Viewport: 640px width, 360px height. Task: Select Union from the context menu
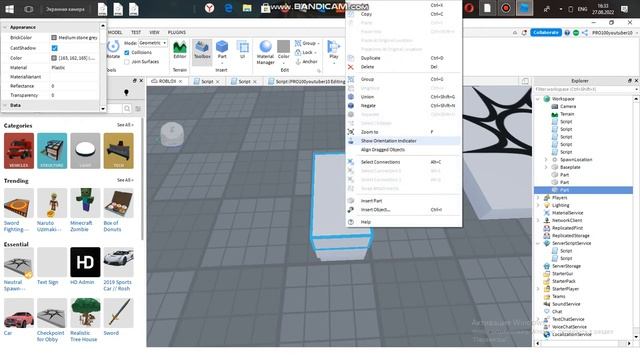404,97
